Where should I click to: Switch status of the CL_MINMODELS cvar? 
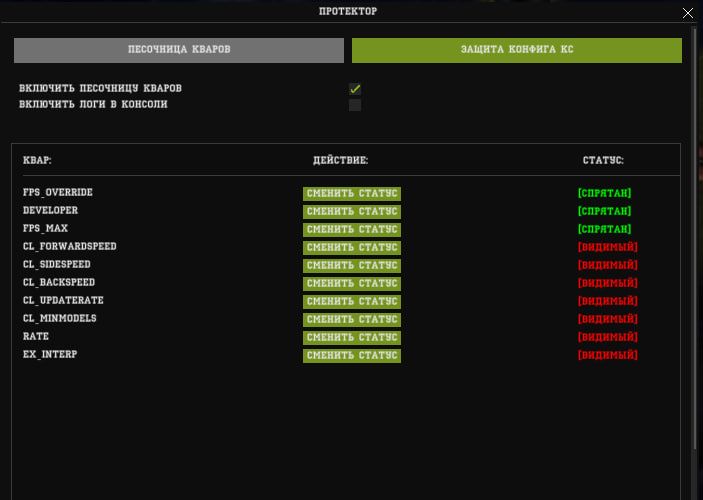(352, 319)
